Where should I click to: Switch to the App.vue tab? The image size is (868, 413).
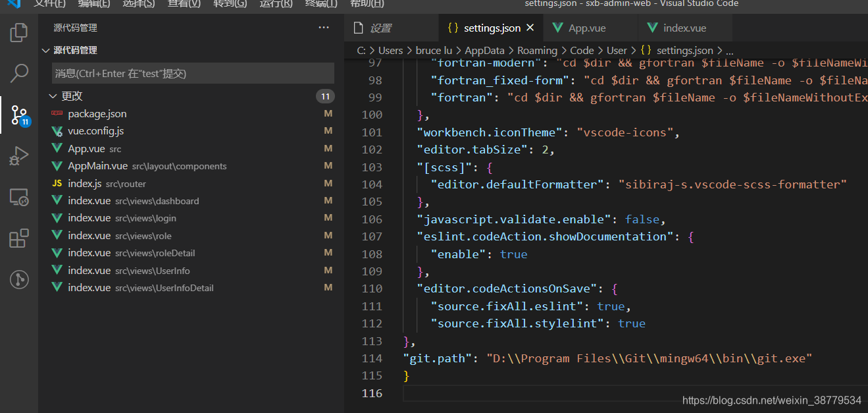point(590,28)
